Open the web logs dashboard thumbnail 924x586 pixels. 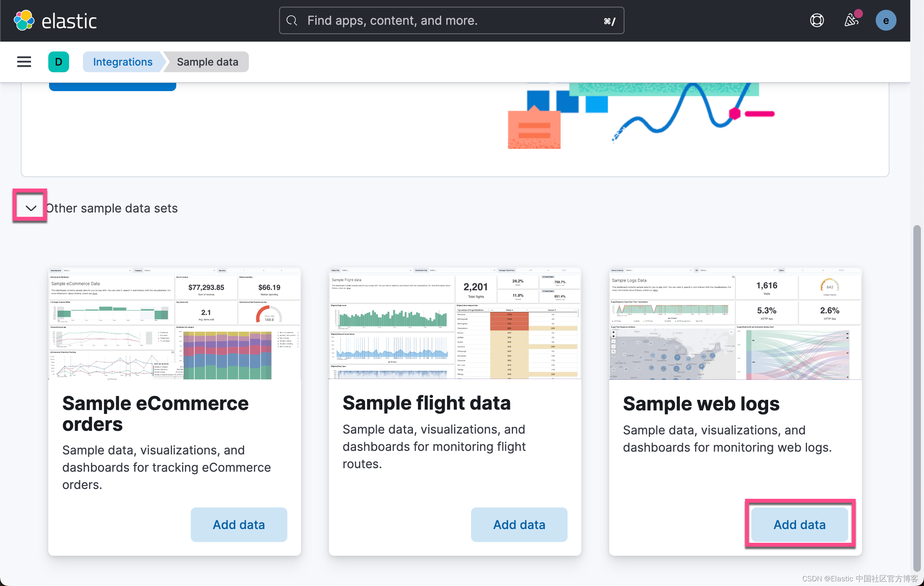[735, 323]
